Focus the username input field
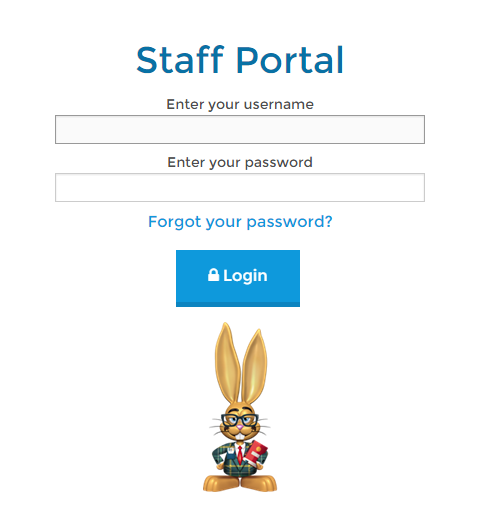487x522 pixels. pyautogui.click(x=240, y=130)
